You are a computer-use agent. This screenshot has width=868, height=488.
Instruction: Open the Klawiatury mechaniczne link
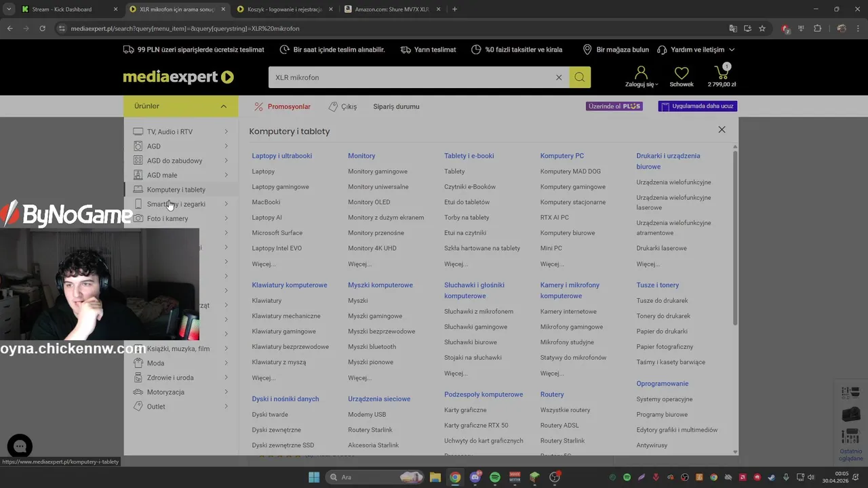[x=286, y=316]
